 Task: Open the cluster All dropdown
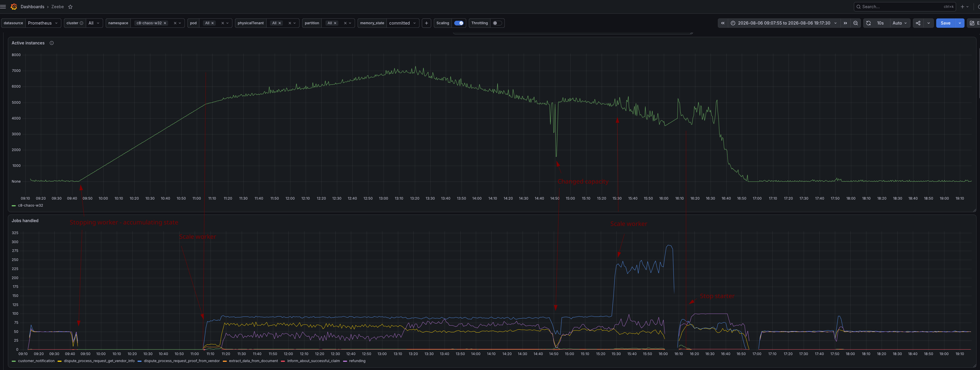point(94,23)
